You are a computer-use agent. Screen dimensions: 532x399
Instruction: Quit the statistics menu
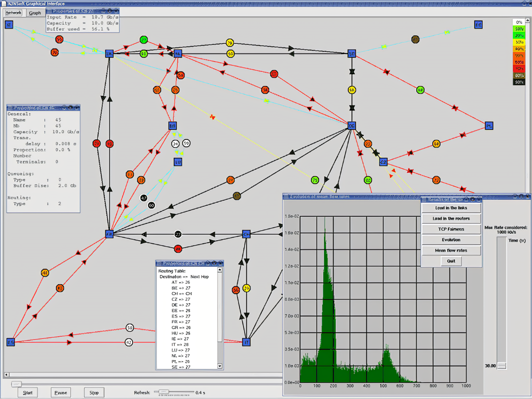click(451, 261)
